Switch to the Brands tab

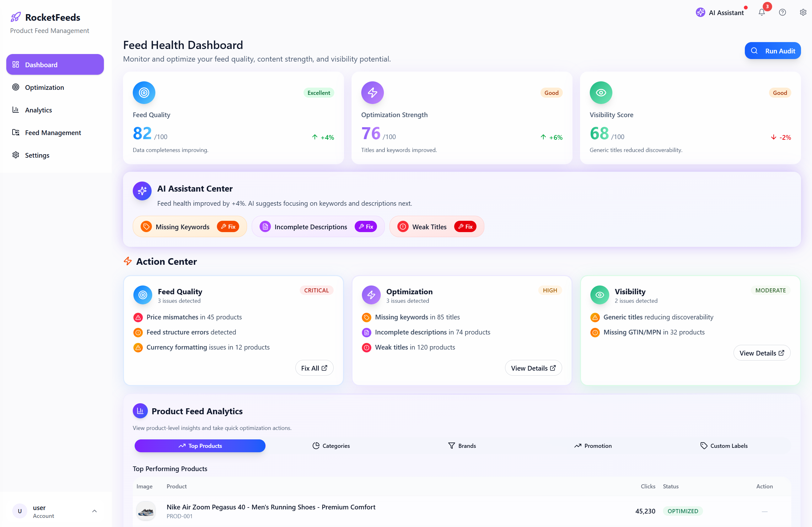tap(462, 446)
